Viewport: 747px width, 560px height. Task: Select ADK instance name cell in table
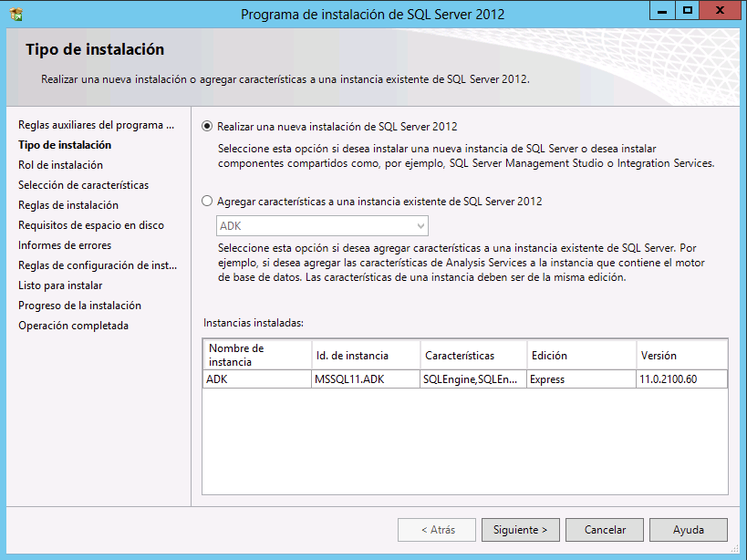pos(257,379)
